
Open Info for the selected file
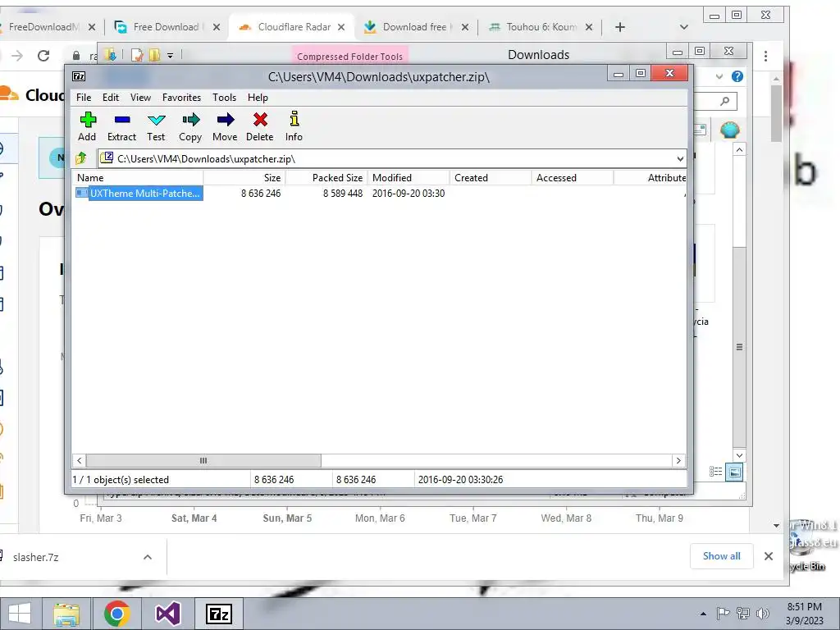[x=294, y=126]
